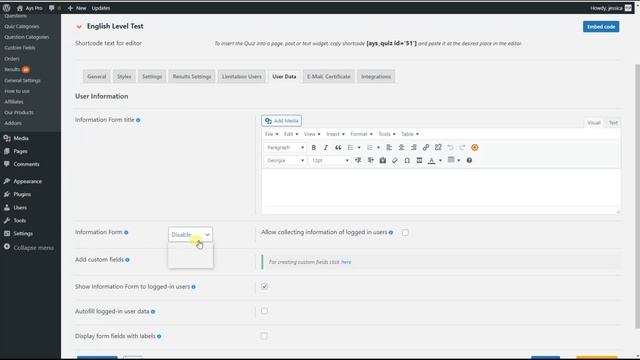Click info icon next to Add custom fields
The width and height of the screenshot is (640, 360).
coord(127,260)
